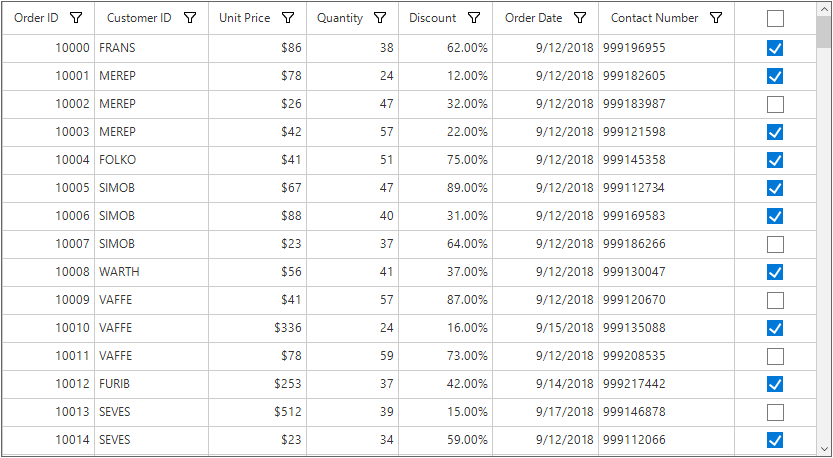Check the checkbox for order 10013
Screen dimensions: 833x458
pyautogui.click(x=775, y=412)
